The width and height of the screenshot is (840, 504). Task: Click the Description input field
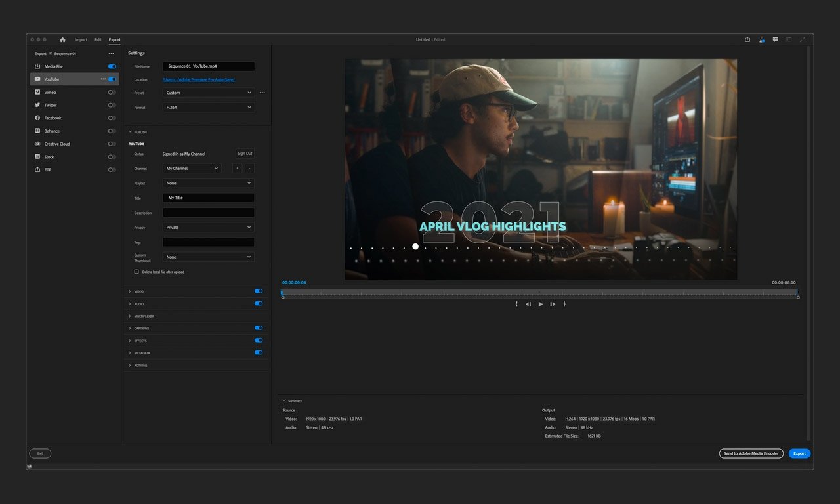tap(209, 213)
